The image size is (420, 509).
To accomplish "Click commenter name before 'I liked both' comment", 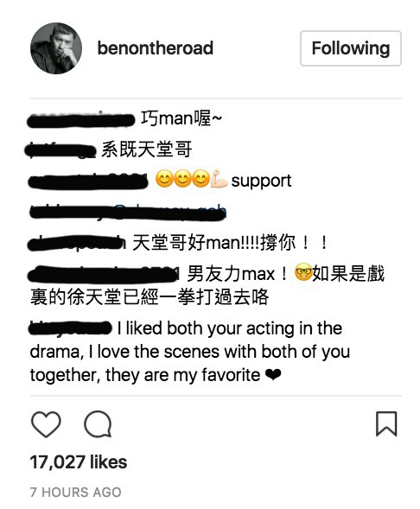I will point(70,328).
